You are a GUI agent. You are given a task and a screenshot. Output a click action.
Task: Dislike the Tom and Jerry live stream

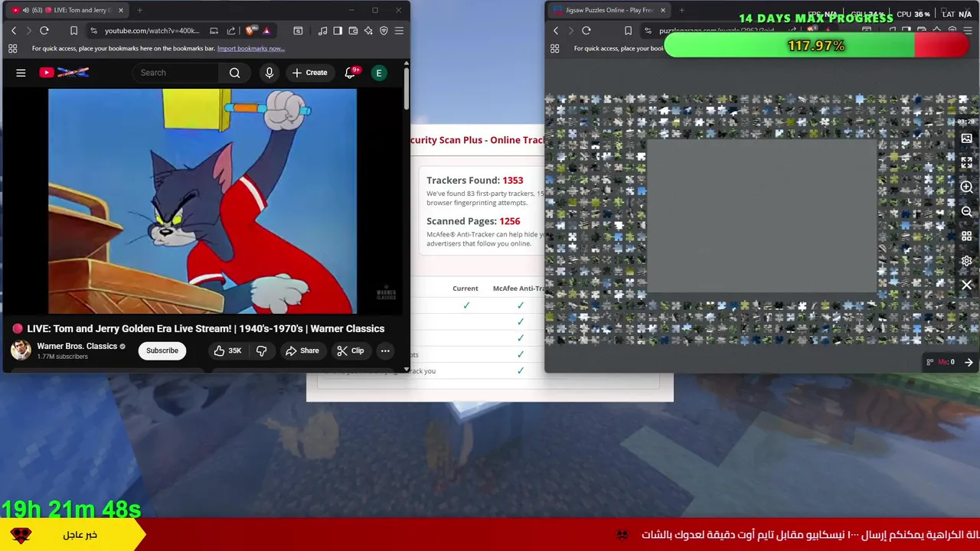tap(261, 350)
